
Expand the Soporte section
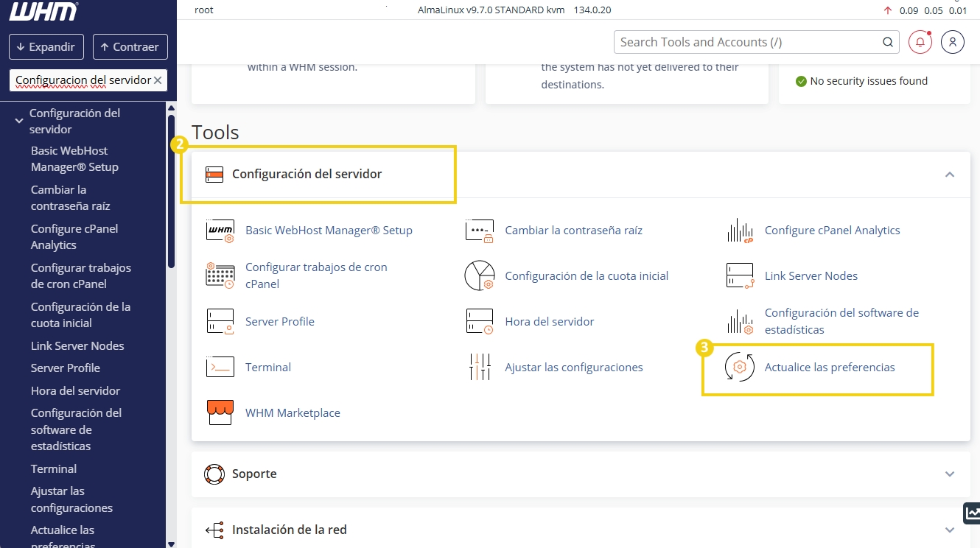(x=950, y=474)
